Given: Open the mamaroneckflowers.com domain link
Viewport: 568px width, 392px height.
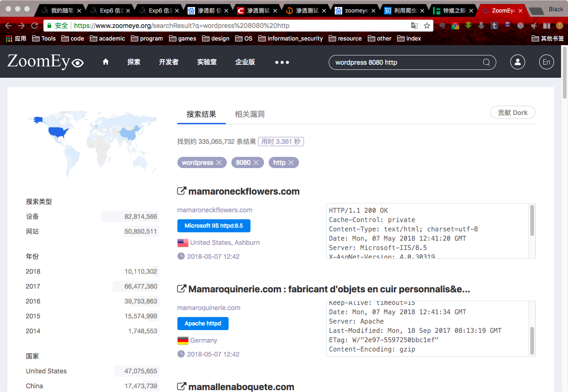Looking at the screenshot, I should tap(215, 210).
